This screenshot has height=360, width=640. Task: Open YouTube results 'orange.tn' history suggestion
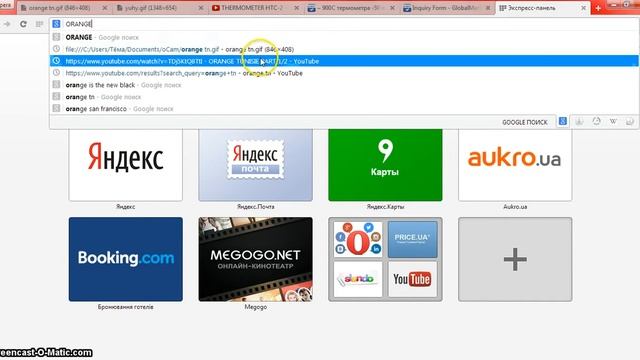(x=344, y=73)
